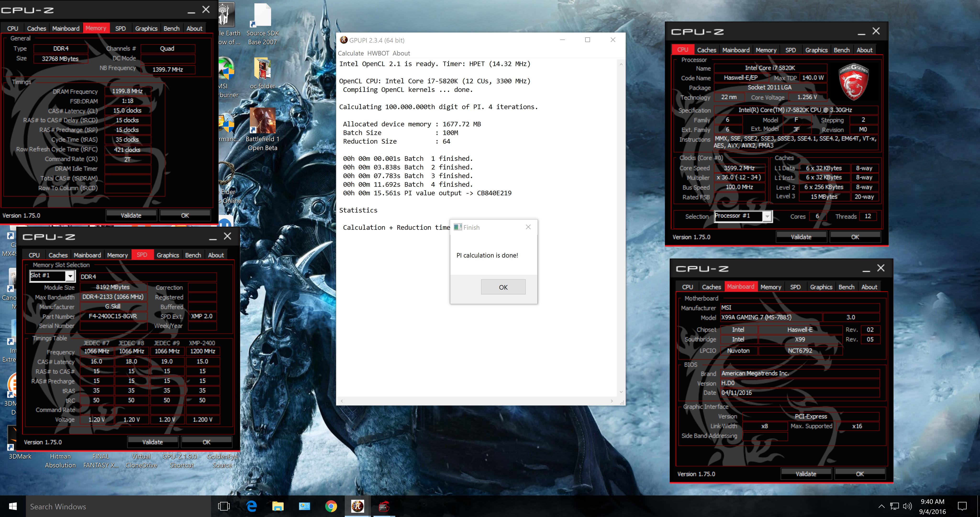Launch Battlefield 1 Open Beta shortcut

point(262,129)
